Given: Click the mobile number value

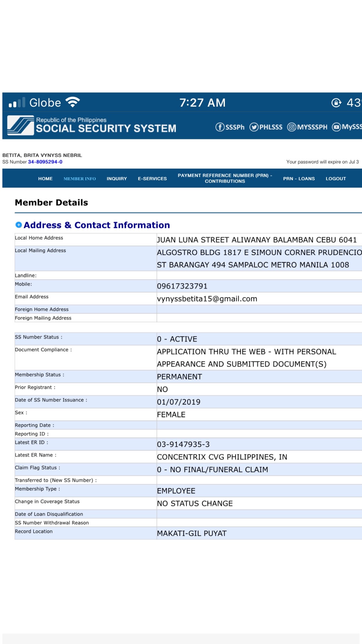Looking at the screenshot, I should (182, 286).
